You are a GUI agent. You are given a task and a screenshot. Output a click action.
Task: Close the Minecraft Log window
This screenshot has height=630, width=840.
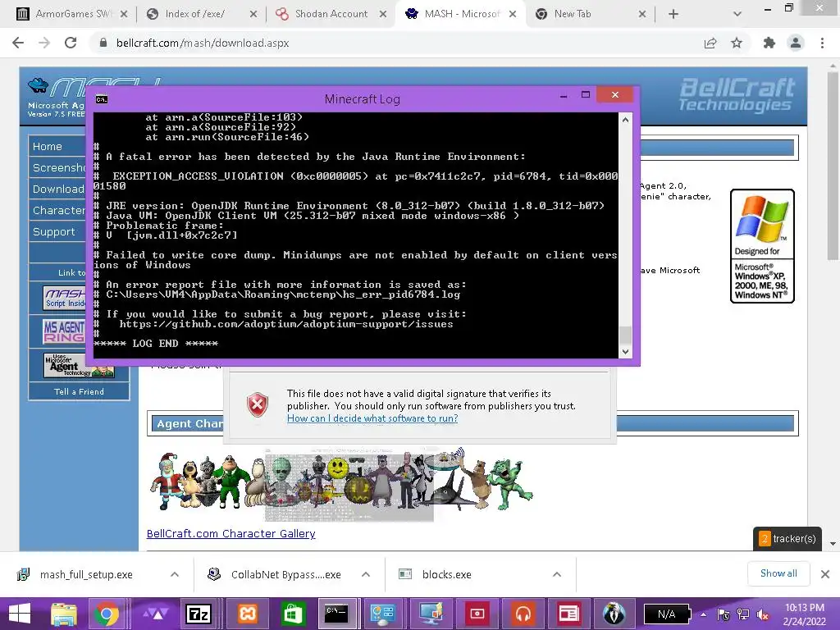pyautogui.click(x=615, y=94)
